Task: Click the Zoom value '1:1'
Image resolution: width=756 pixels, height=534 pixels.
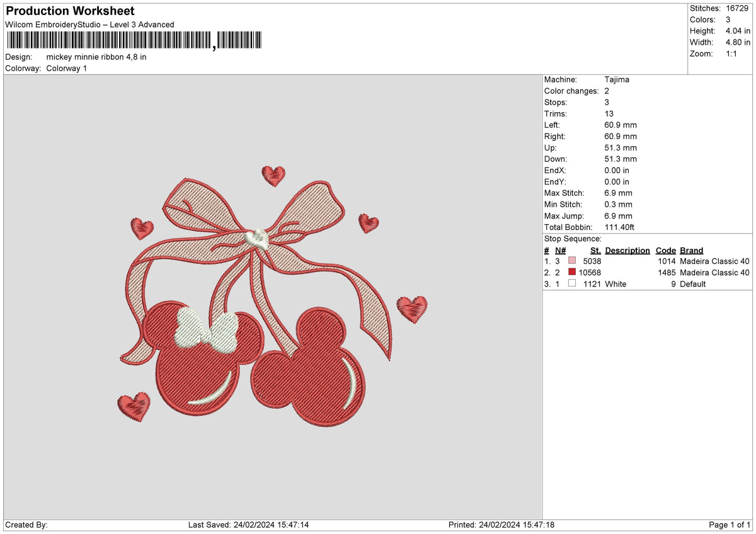Action: click(x=733, y=54)
